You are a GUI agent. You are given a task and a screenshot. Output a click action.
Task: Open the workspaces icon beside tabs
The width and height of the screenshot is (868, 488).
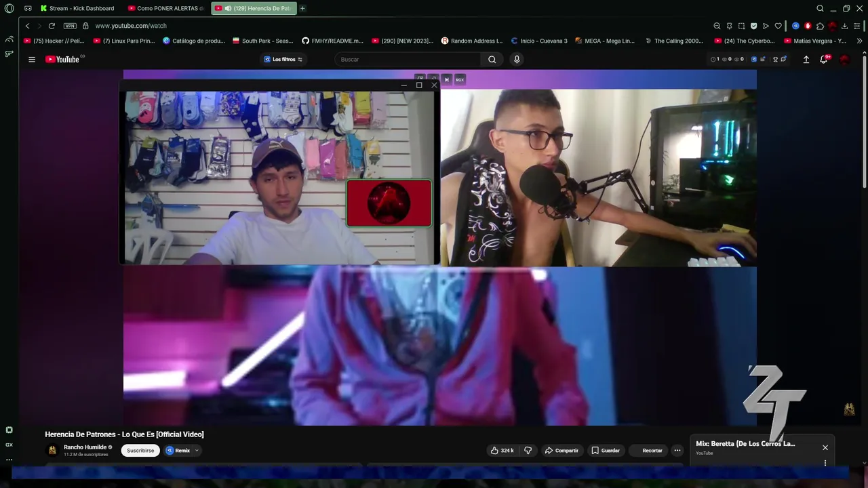coord(28,8)
